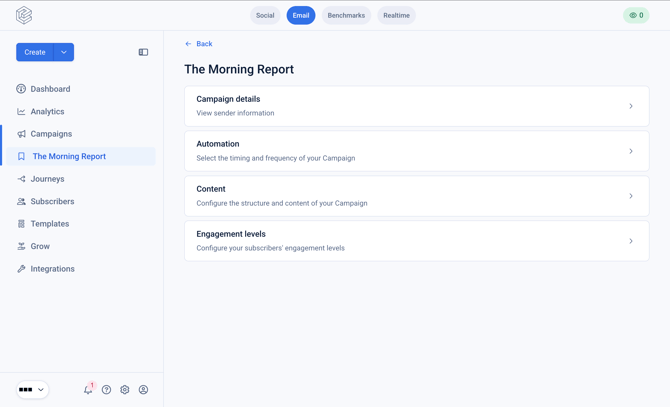Image resolution: width=670 pixels, height=407 pixels.
Task: Go back using the Back link
Action: (x=199, y=44)
